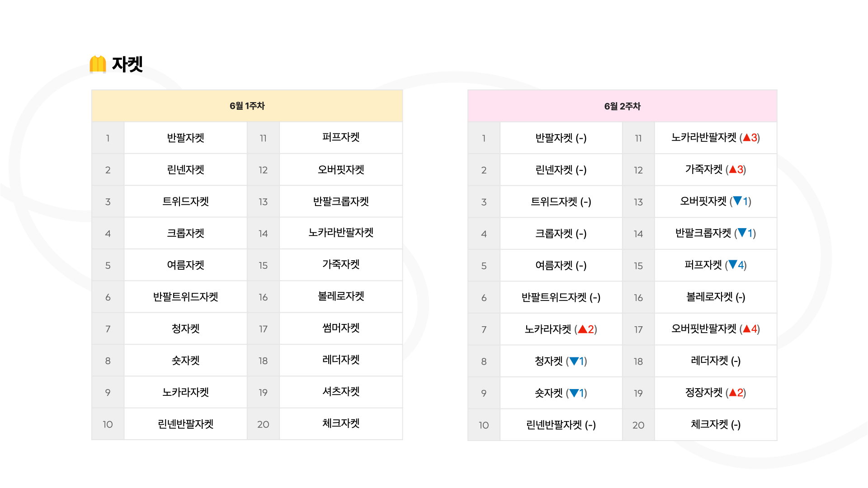Click the 썸머자켓 cell at rank 17
Screen dimensions: 868x488
coord(341,328)
